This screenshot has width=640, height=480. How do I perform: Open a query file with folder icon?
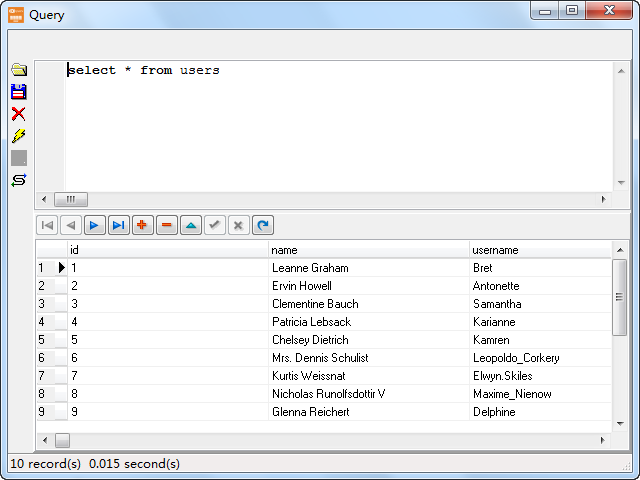[x=18, y=70]
